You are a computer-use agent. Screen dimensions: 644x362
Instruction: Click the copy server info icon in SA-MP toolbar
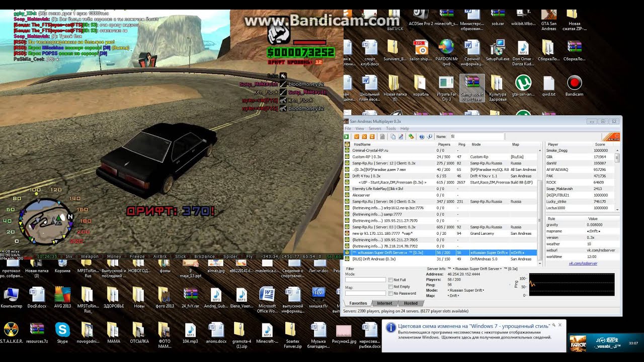click(393, 136)
